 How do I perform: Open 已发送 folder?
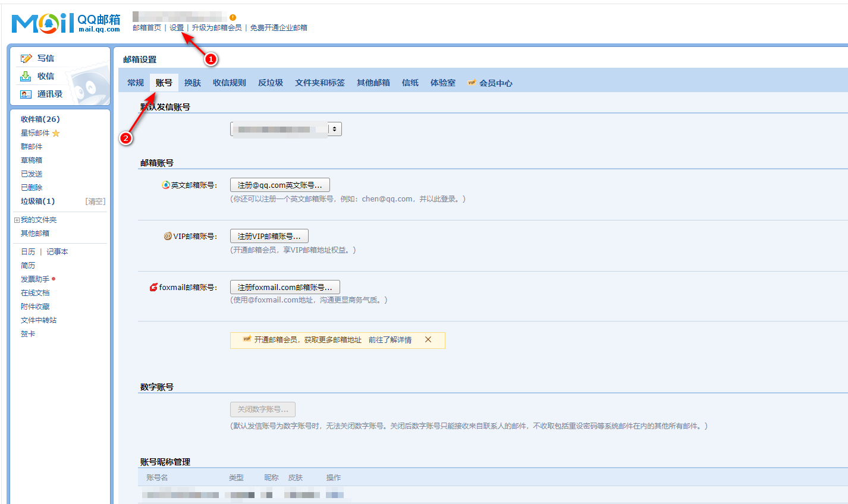coord(32,174)
